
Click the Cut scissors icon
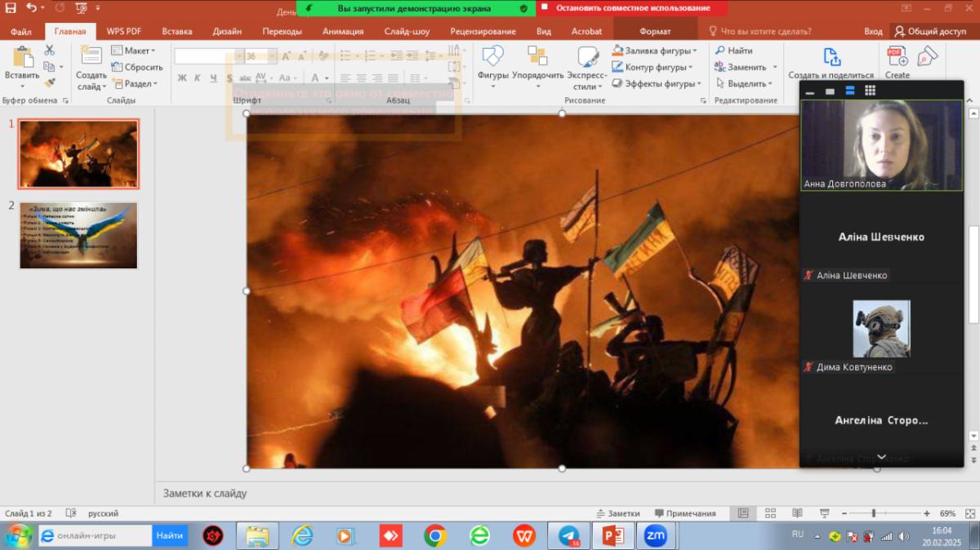[x=49, y=51]
